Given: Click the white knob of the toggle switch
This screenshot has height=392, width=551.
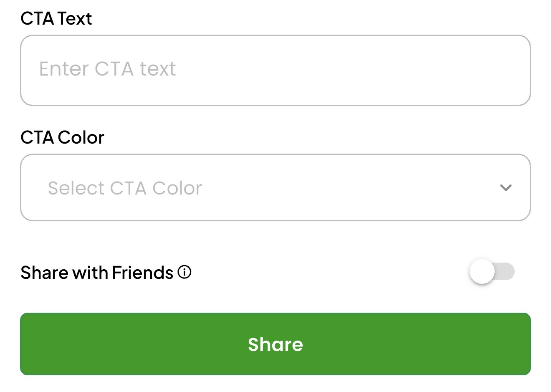Looking at the screenshot, I should pyautogui.click(x=482, y=271).
